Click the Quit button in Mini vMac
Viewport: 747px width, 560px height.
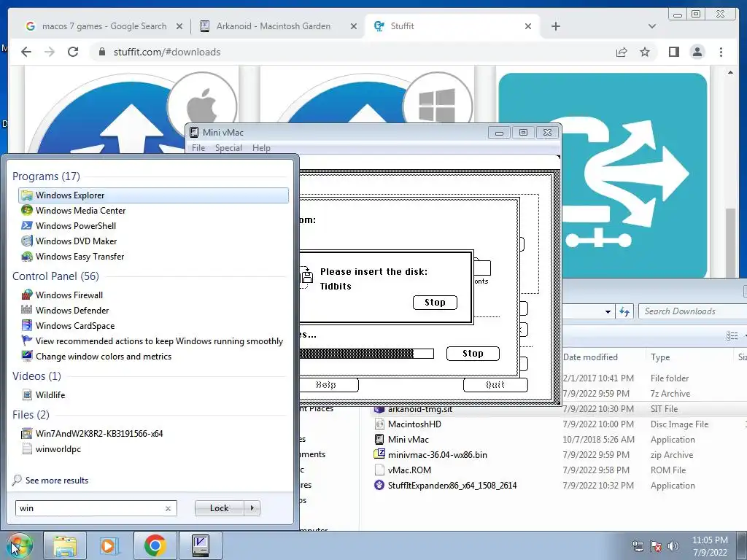click(x=495, y=385)
